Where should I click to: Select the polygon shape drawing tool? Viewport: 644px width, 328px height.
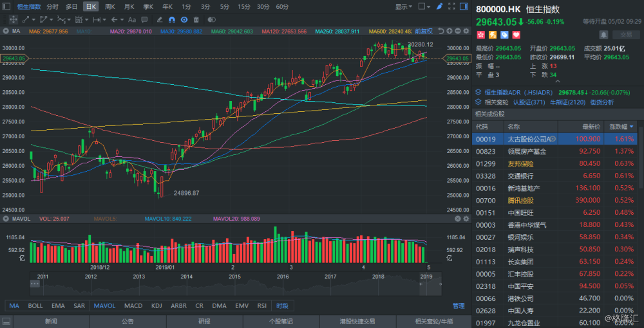click(x=44, y=19)
